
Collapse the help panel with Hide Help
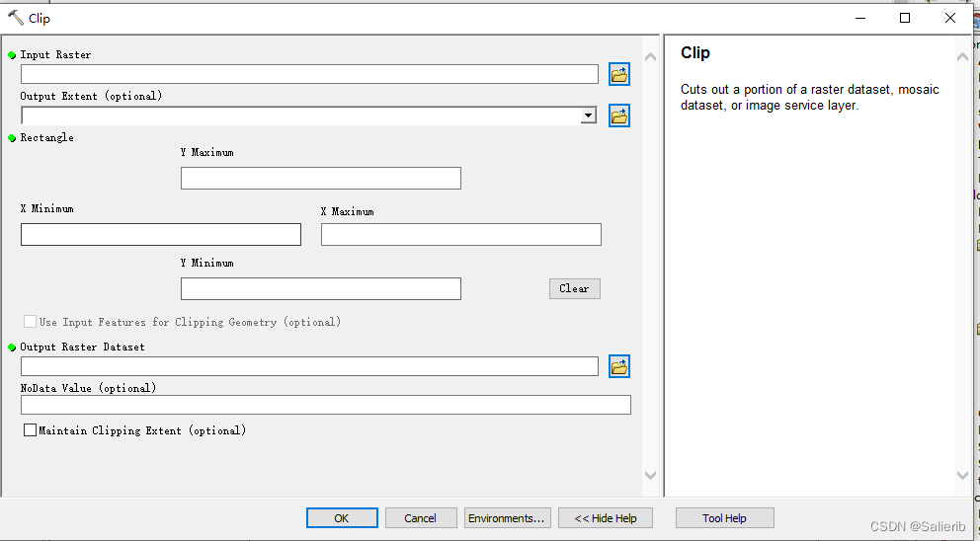pyautogui.click(x=607, y=518)
